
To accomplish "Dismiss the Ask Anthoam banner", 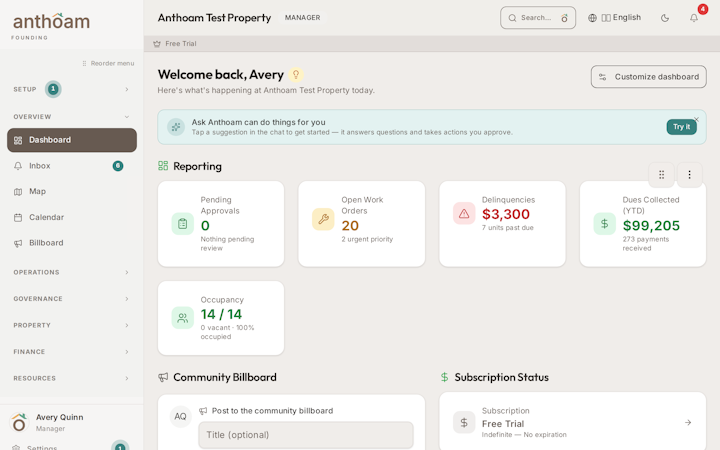I will click(x=696, y=119).
